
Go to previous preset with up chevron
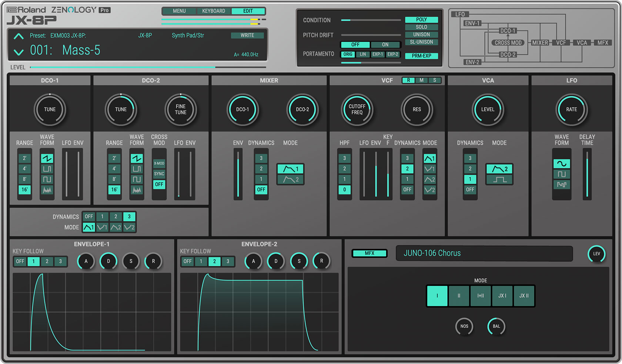pyautogui.click(x=19, y=36)
